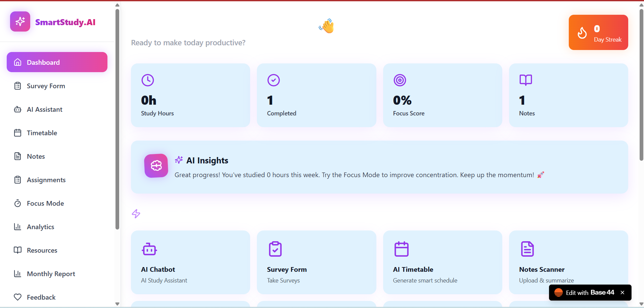
Task: Click the clock icon above Study Hours
Action: [x=148, y=80]
